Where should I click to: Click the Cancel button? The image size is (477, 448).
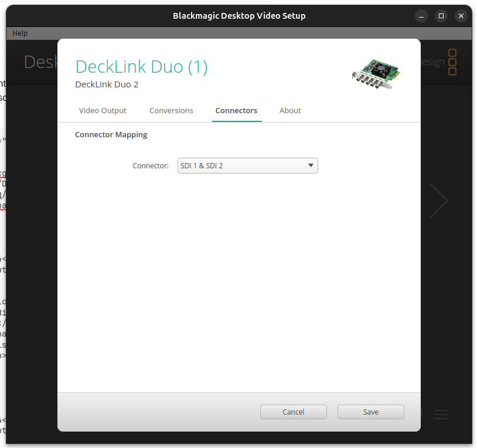(293, 412)
